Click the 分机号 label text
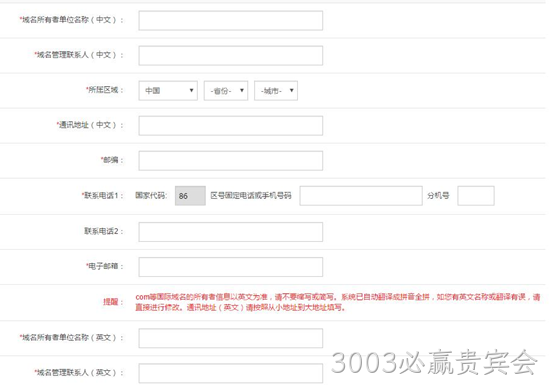This screenshot has width=550, height=385. point(438,195)
